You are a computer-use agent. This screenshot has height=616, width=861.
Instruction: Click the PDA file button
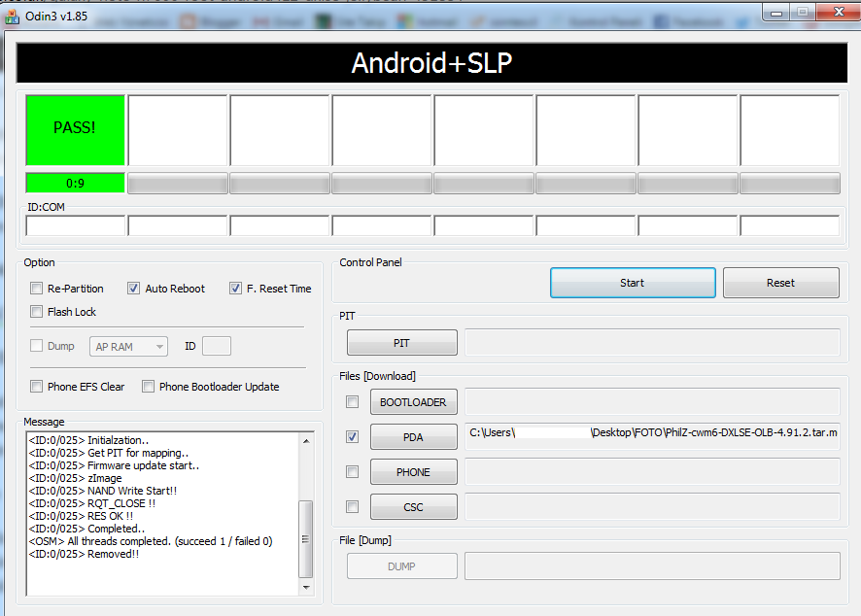coord(413,437)
